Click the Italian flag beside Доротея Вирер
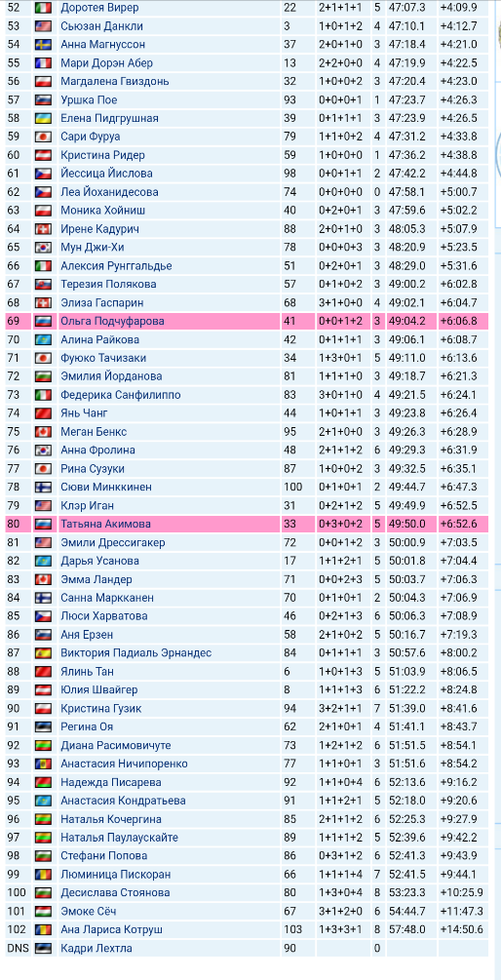501x980 pixels. (x=43, y=8)
